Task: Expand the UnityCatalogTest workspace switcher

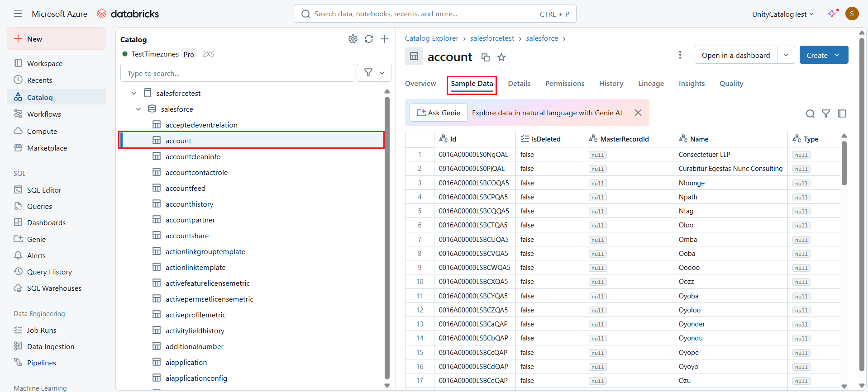Action: (782, 14)
